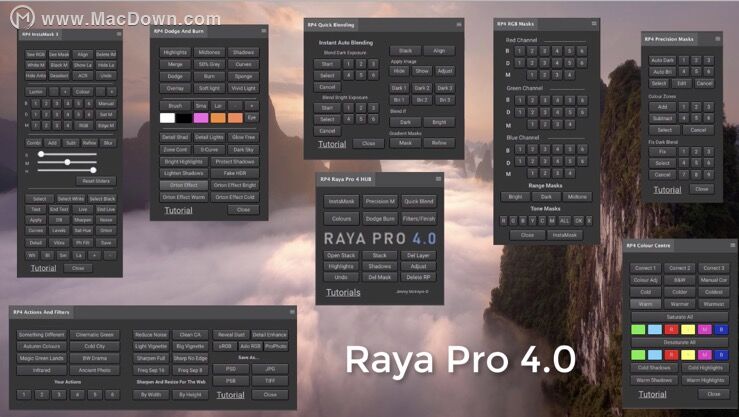The height and width of the screenshot is (417, 739).
Task: Open the Raya Pro 4 HUB panel menu icon
Action: [x=438, y=179]
